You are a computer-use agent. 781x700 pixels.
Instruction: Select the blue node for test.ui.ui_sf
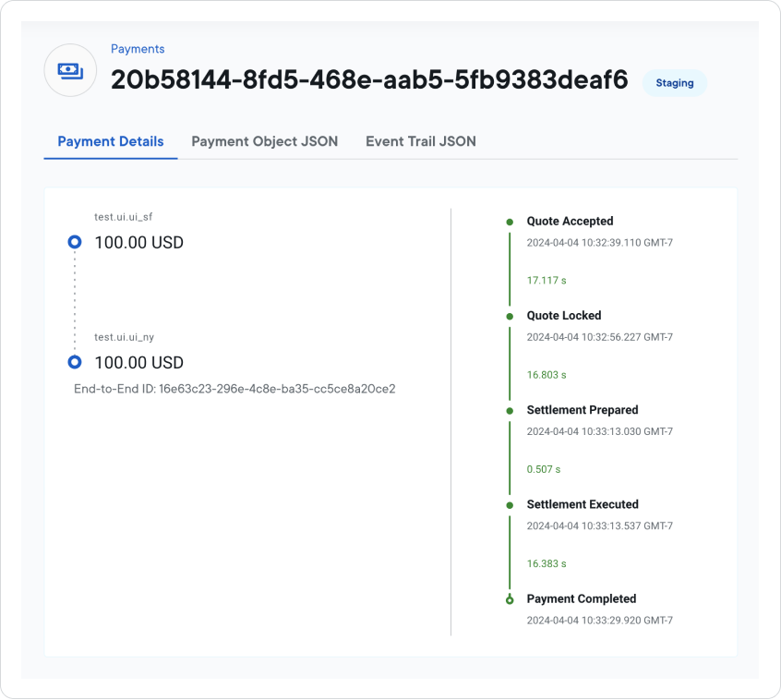tap(74, 242)
